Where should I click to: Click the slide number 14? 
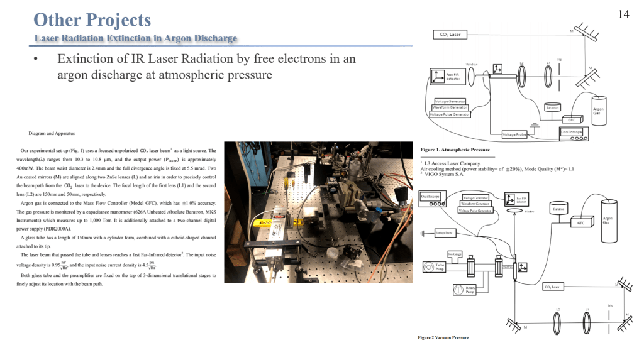pyautogui.click(x=623, y=14)
